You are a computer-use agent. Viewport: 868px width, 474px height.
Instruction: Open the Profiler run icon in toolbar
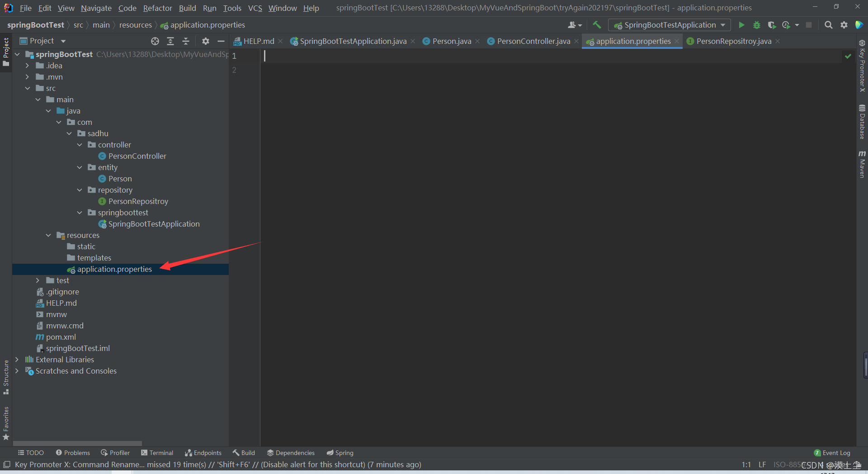tap(787, 25)
